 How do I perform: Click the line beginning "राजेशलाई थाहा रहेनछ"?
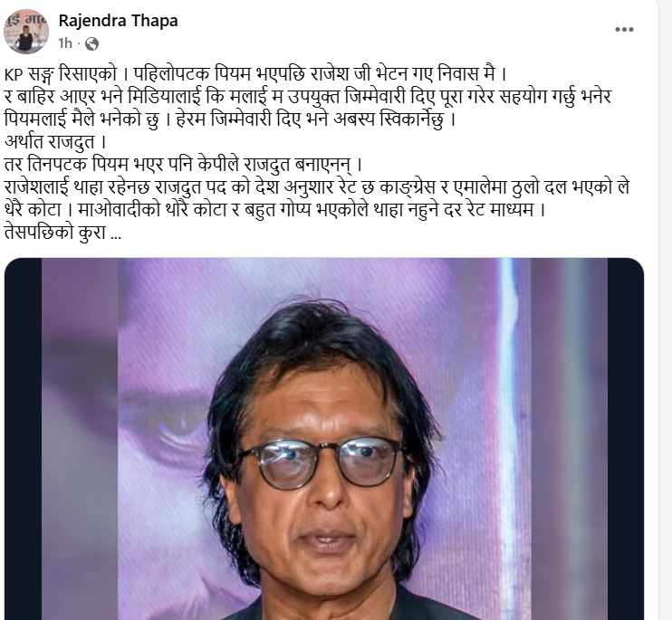click(317, 187)
